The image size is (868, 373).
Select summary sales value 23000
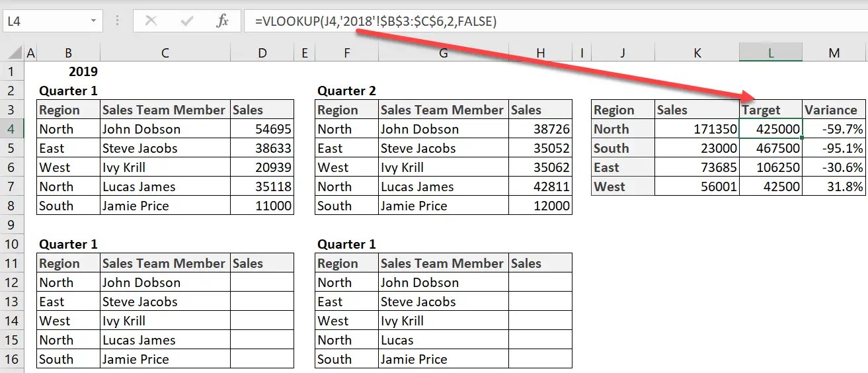697,148
